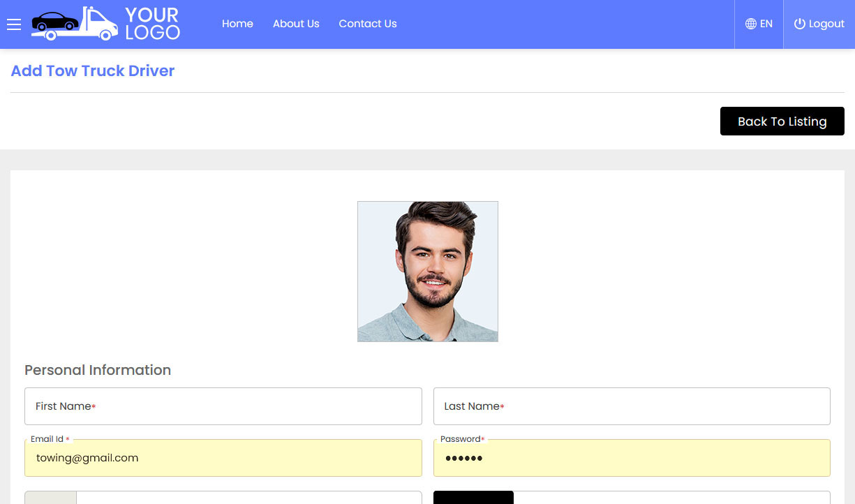
Task: Click the Personal Information section title
Action: pyautogui.click(x=98, y=370)
